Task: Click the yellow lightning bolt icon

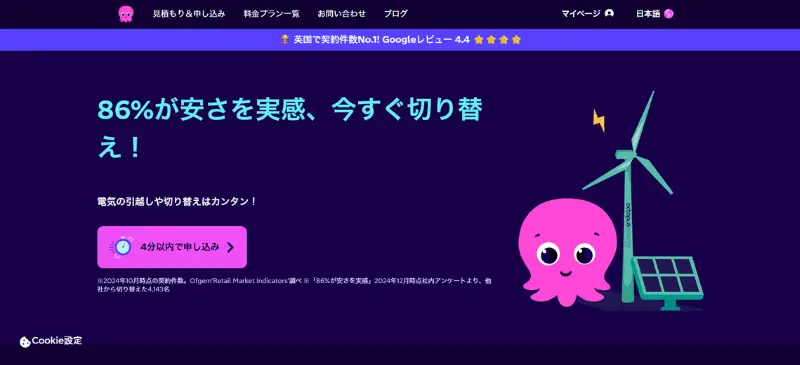Action: point(599,120)
